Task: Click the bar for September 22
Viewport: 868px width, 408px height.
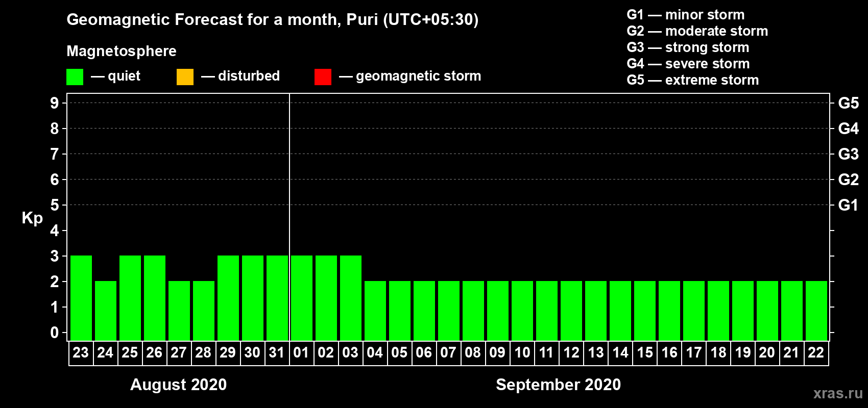Action: [816, 311]
